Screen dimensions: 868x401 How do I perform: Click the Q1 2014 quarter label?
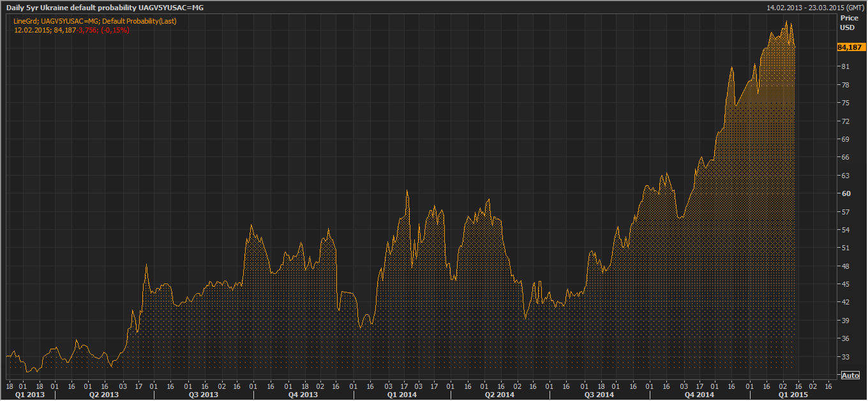(402, 395)
